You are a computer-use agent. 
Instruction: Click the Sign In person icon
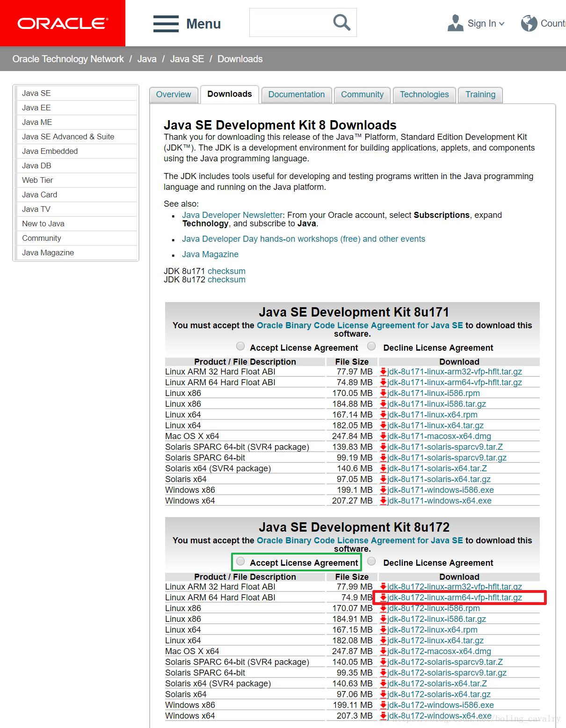click(454, 22)
